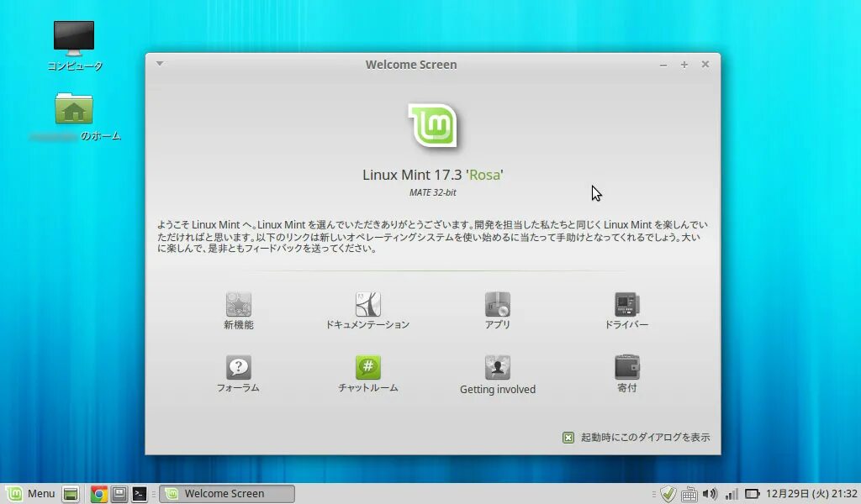Close the Welcome Screen window
Image resolution: width=861 pixels, height=504 pixels.
pos(705,64)
